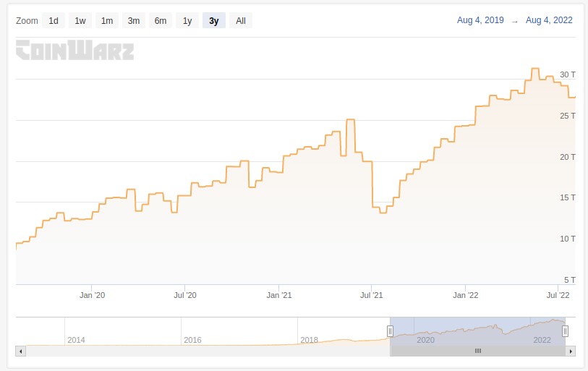
Task: Edit end date Aug 4, 2022
Action: pos(549,20)
